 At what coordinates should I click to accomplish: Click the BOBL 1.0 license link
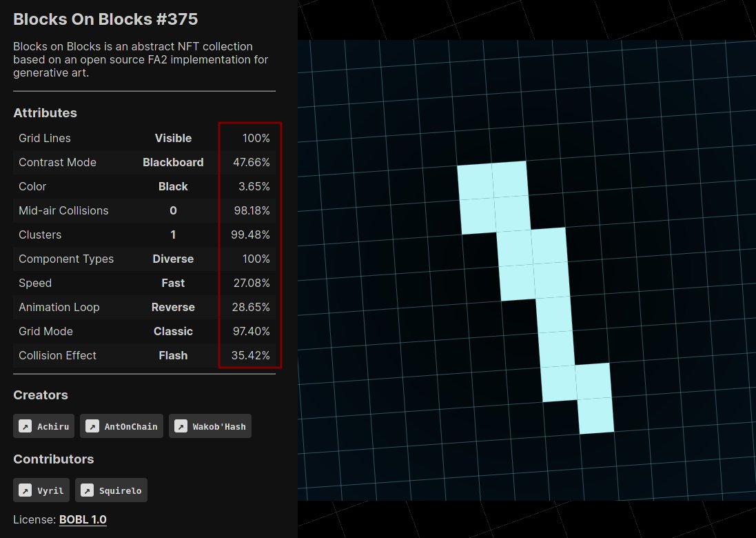coord(83,519)
